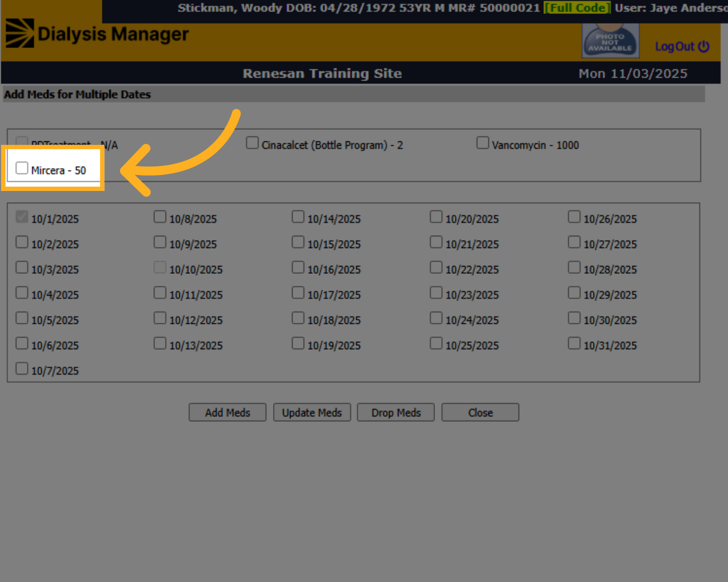The image size is (728, 582).
Task: Select the 10/15/2025 date checkbox
Action: 298,242
